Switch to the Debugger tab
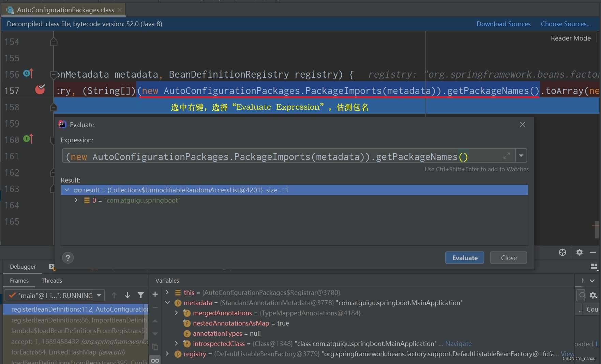 click(x=22, y=267)
